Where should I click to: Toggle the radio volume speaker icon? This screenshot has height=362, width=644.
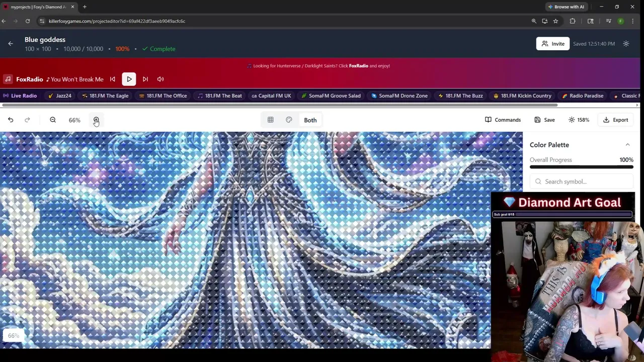click(160, 79)
